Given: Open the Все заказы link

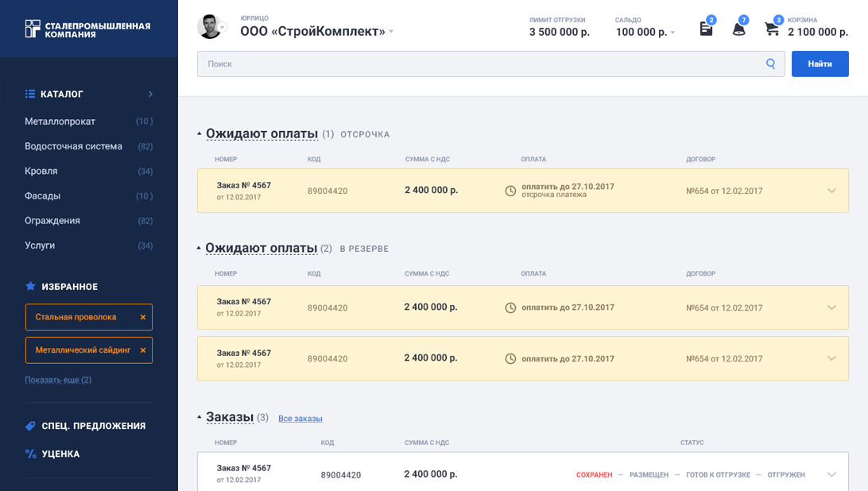Looking at the screenshot, I should (x=300, y=419).
